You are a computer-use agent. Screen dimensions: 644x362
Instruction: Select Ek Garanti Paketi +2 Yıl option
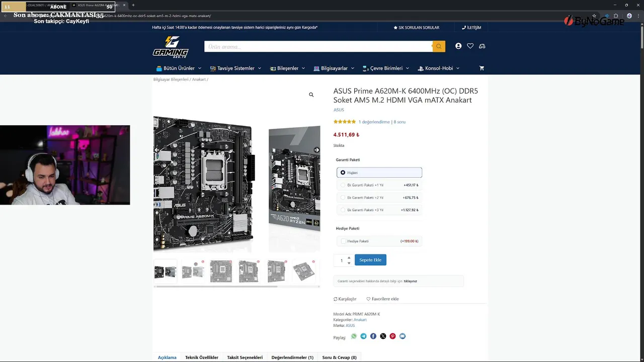pos(379,198)
